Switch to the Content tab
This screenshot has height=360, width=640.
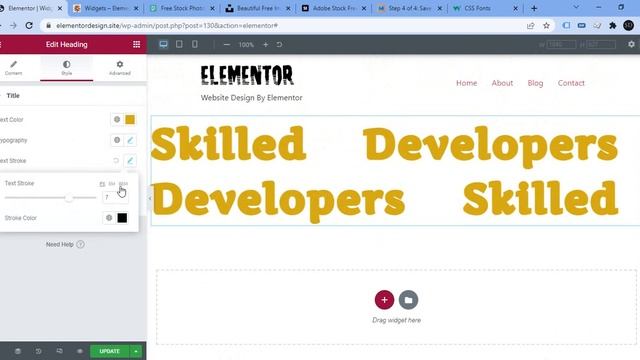pyautogui.click(x=13, y=68)
